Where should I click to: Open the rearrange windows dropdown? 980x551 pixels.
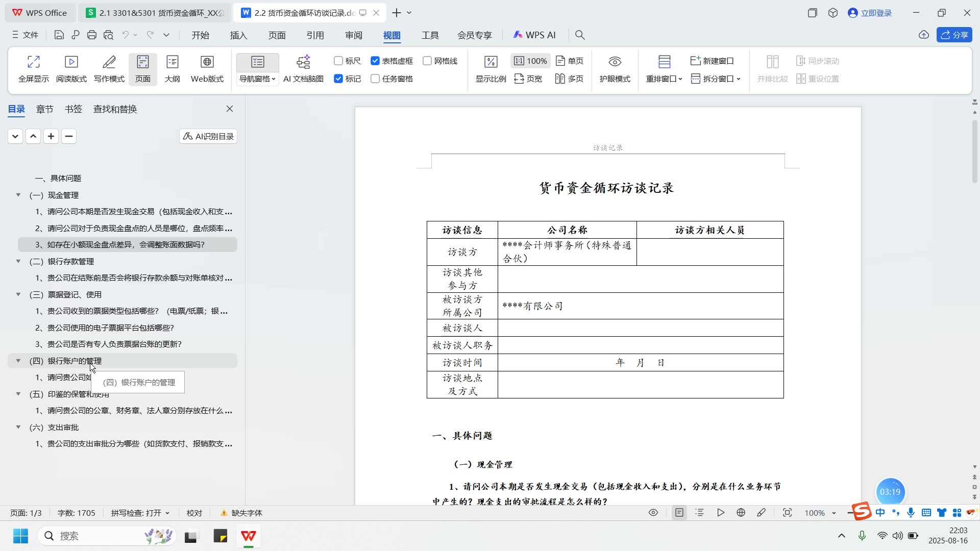click(x=664, y=79)
